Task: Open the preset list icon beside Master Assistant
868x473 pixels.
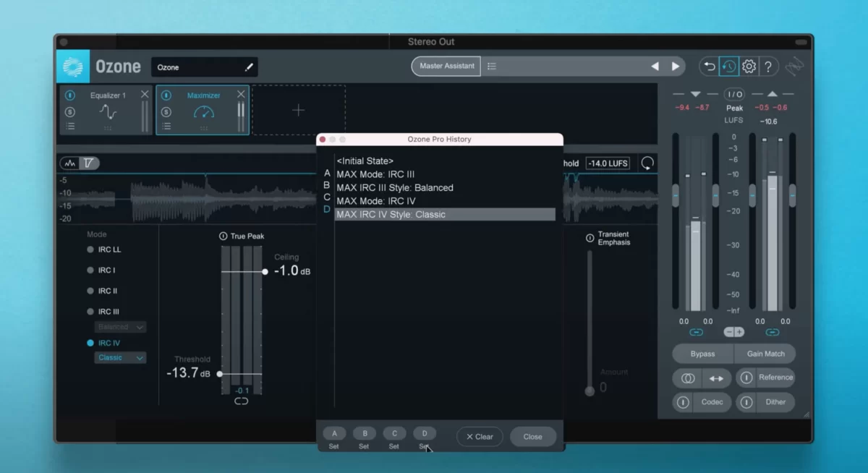Action: pos(492,66)
